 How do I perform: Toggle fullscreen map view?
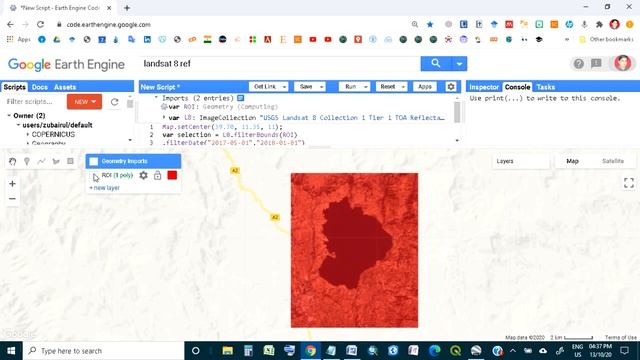pos(629,183)
